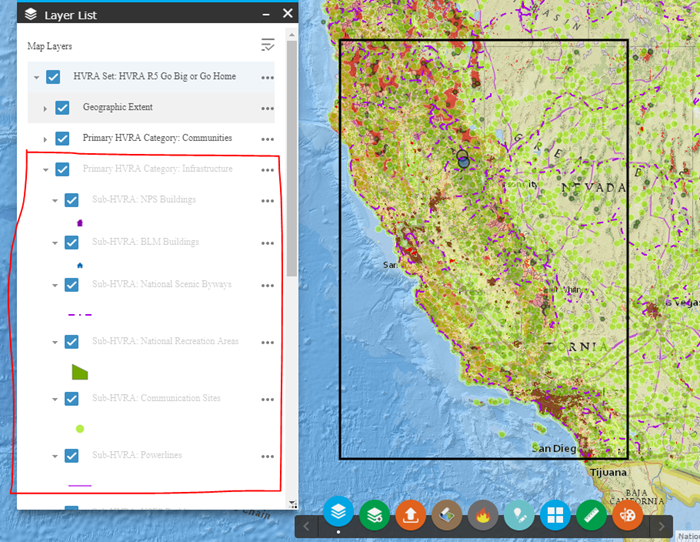Open options for BLM Buildings layer
Image resolution: width=700 pixels, height=542 pixels.
[x=267, y=243]
